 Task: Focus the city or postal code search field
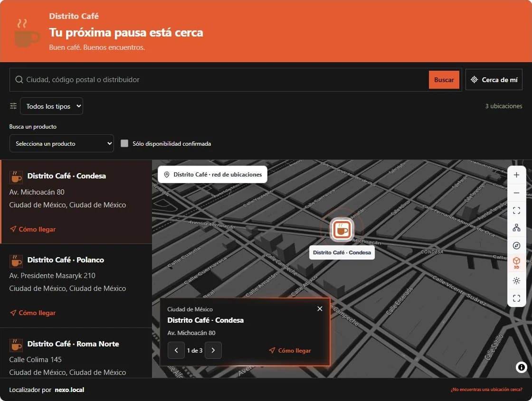point(224,80)
